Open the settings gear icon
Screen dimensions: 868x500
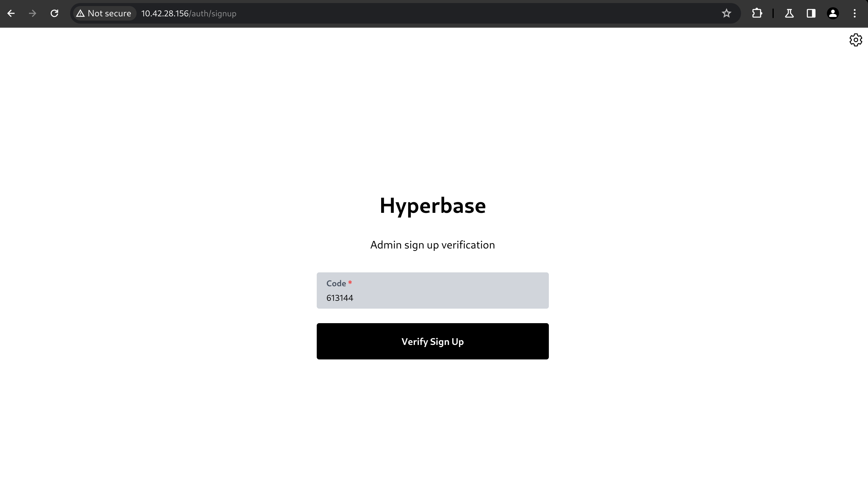(855, 40)
